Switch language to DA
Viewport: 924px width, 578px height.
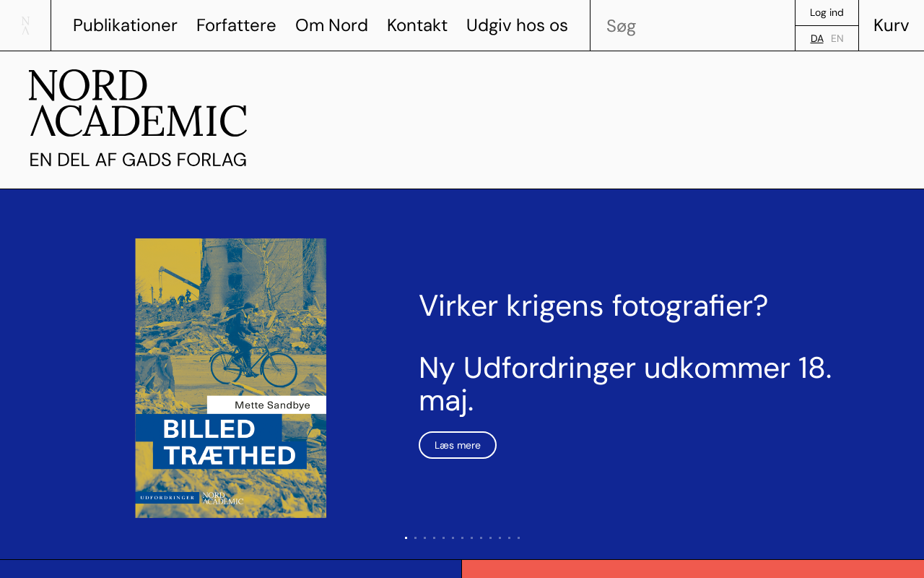tap(816, 38)
